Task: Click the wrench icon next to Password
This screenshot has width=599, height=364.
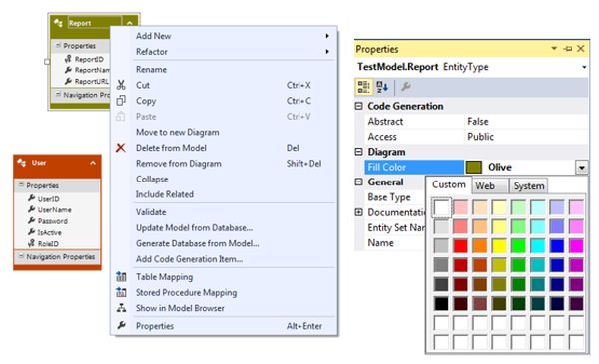Action: point(31,221)
